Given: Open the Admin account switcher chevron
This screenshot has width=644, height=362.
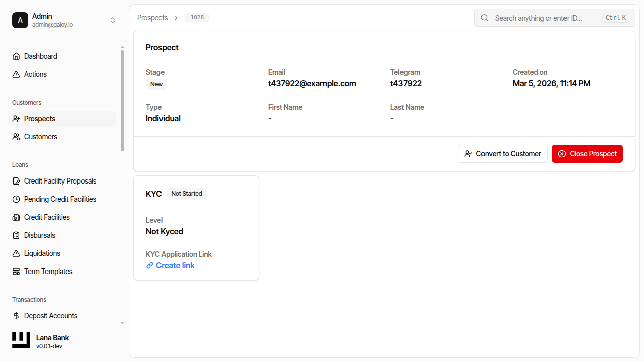Looking at the screenshot, I should tap(113, 20).
